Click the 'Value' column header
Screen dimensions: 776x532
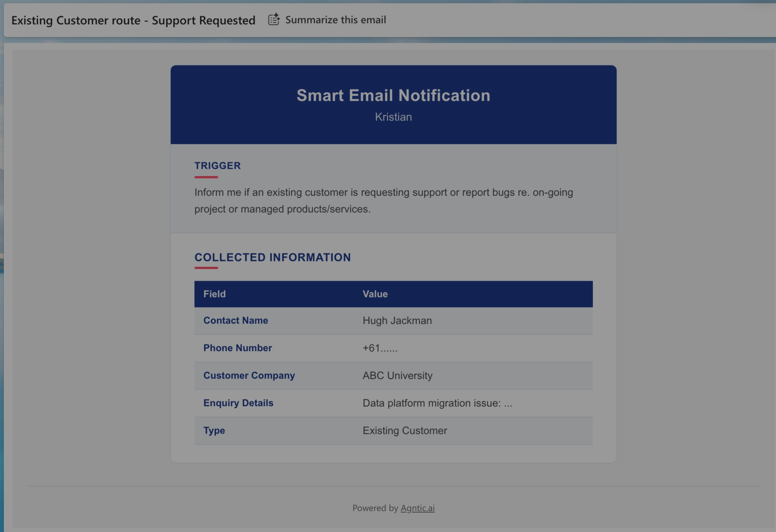(x=375, y=294)
